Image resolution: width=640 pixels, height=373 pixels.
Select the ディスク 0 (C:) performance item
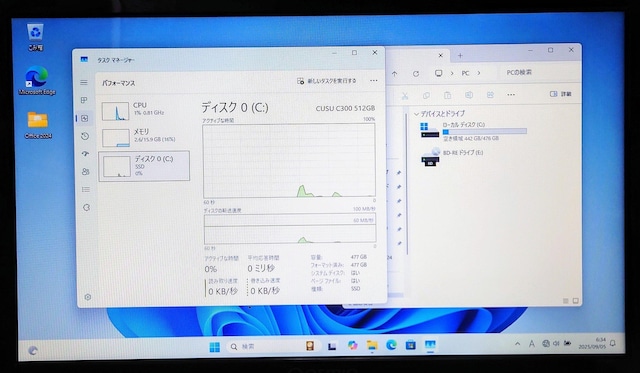point(144,166)
